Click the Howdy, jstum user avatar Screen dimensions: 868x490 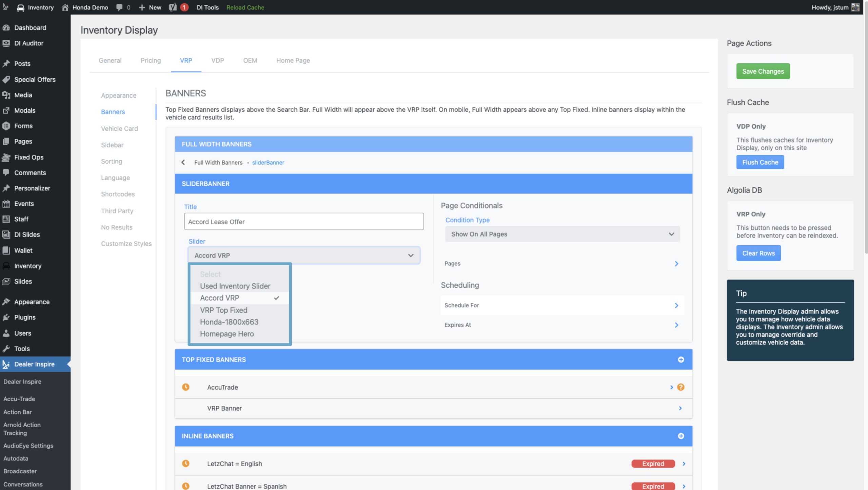pyautogui.click(x=855, y=7)
